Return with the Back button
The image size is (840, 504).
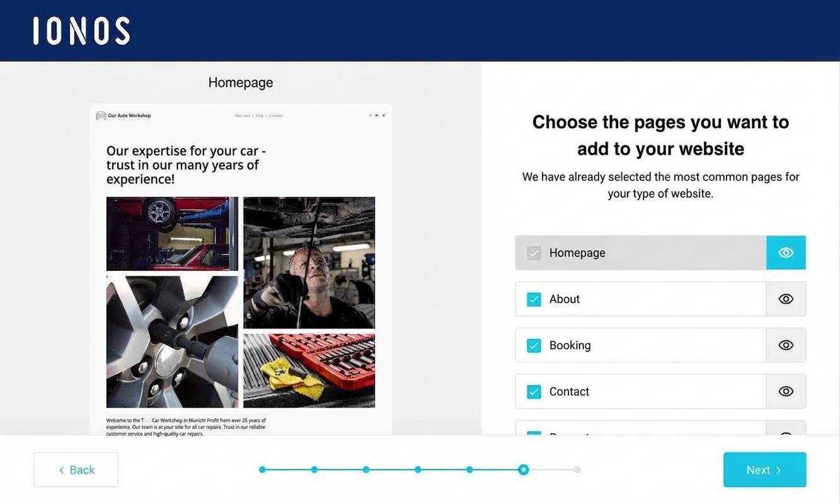76,470
